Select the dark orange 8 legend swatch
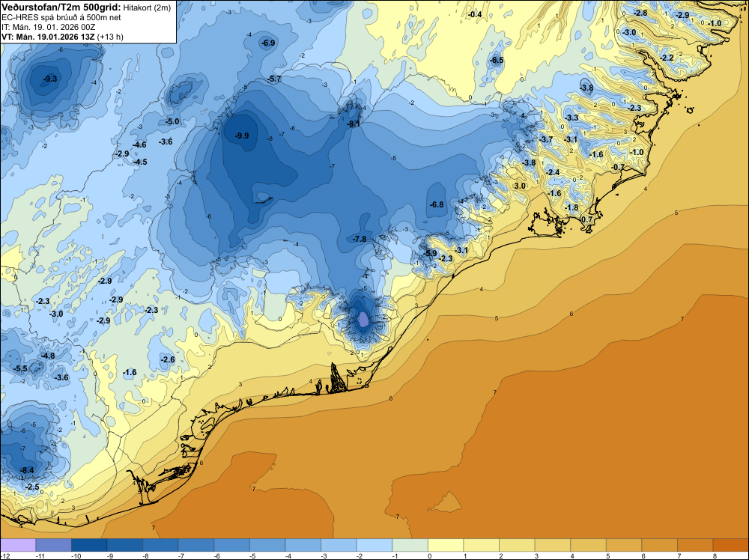Viewport: 749px width, 560px height. coord(730,545)
